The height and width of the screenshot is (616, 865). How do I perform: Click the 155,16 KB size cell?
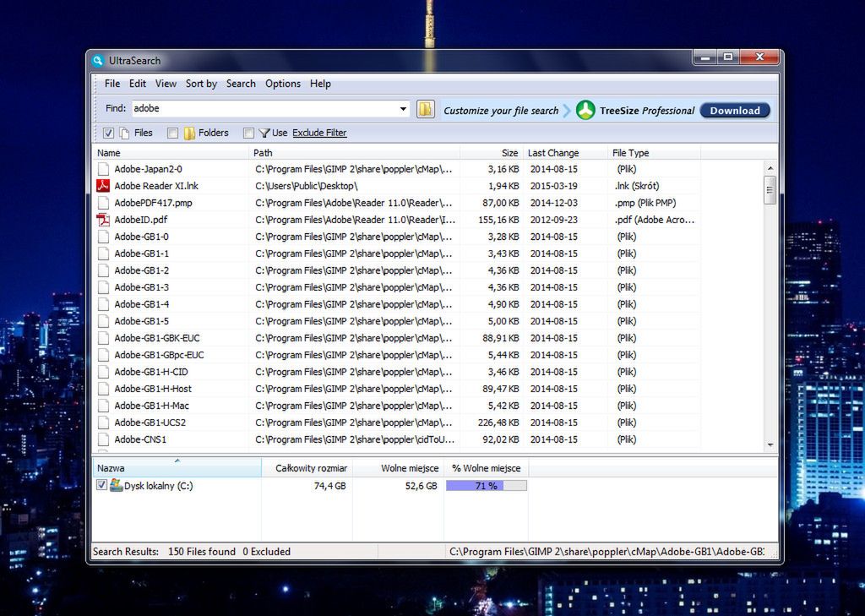click(498, 220)
